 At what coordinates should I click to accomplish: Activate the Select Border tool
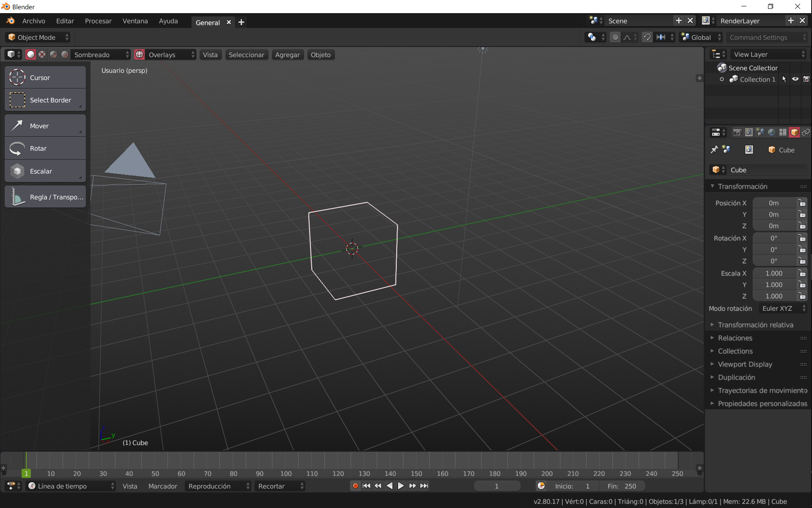(45, 100)
